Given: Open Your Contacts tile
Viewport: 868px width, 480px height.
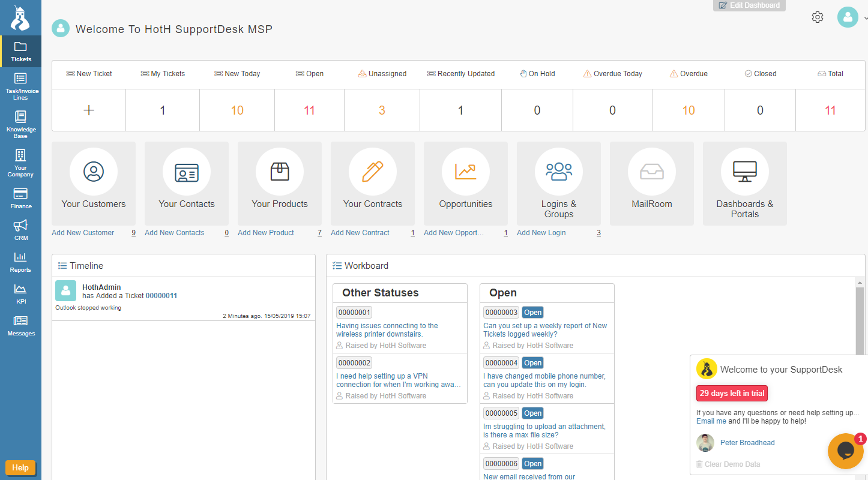Looking at the screenshot, I should pyautogui.click(x=187, y=183).
